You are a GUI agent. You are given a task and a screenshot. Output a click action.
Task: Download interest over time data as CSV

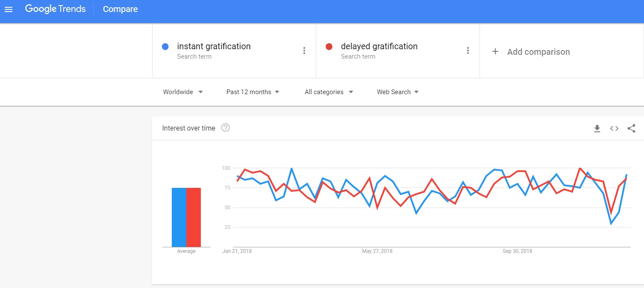(597, 128)
